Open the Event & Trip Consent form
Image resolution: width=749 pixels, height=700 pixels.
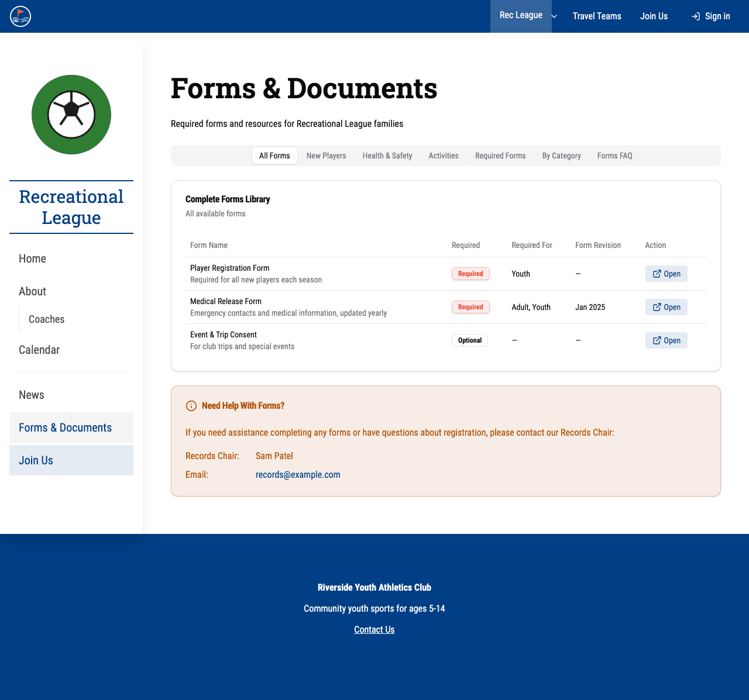666,340
